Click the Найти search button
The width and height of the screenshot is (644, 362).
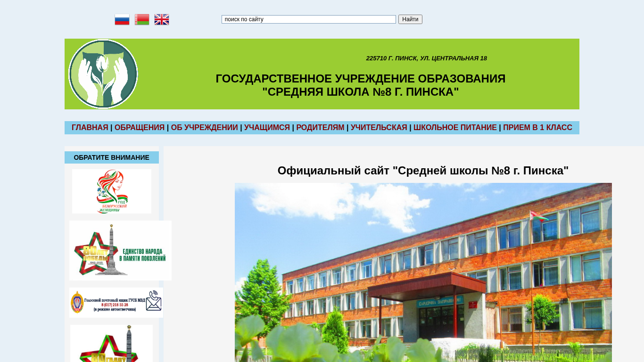(410, 19)
